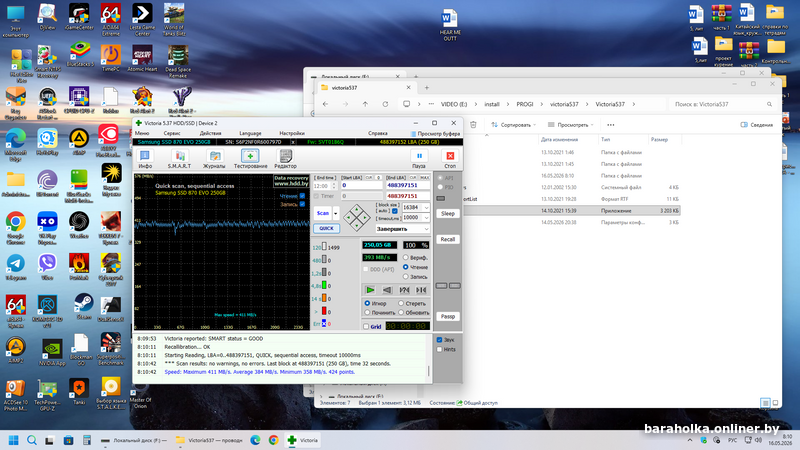This screenshot has height=450, width=800.
Task: Click the Sleep button
Action: pos(447,214)
